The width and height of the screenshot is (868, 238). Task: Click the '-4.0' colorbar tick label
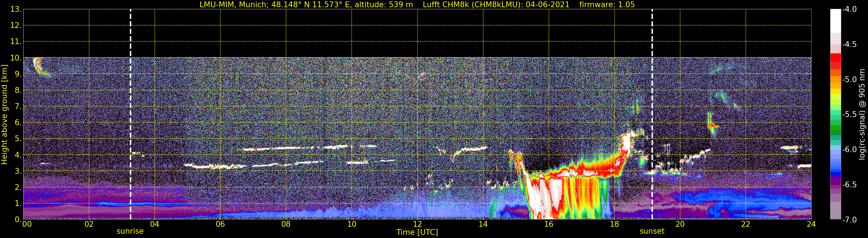click(850, 10)
